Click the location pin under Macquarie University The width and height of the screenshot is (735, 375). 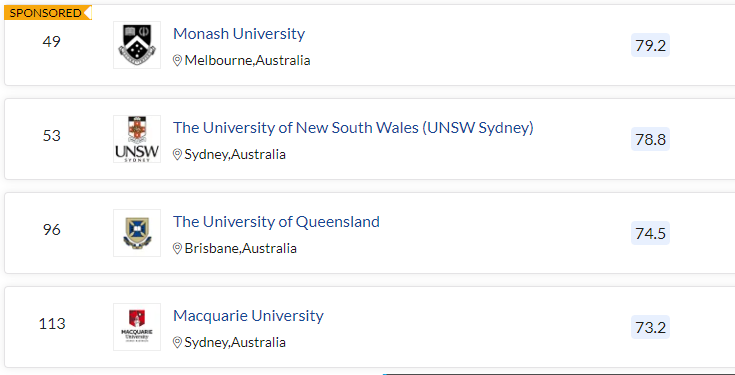pyautogui.click(x=177, y=343)
